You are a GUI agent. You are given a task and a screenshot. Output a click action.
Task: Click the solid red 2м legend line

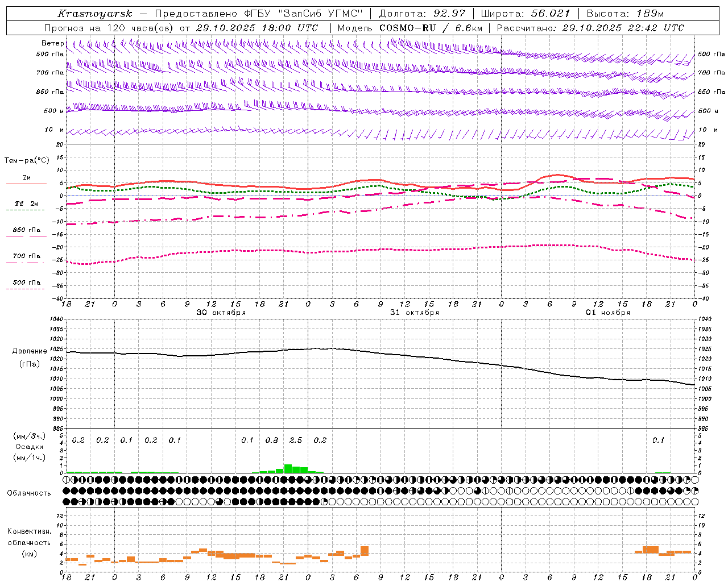click(x=26, y=184)
